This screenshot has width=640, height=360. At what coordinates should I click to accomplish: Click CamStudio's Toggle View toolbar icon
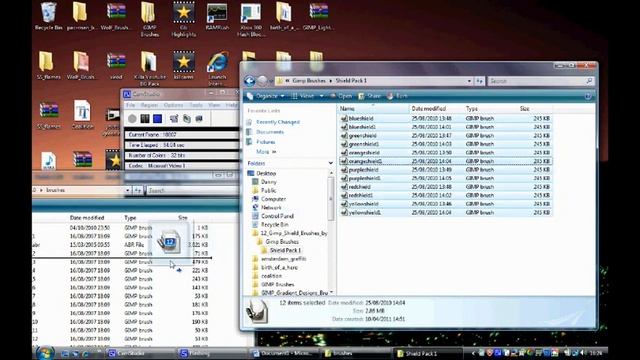click(x=174, y=119)
